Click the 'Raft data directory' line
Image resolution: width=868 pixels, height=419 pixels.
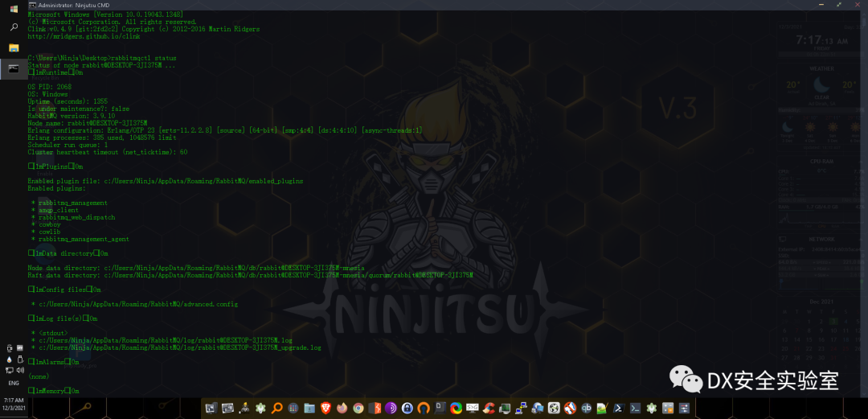pos(250,275)
